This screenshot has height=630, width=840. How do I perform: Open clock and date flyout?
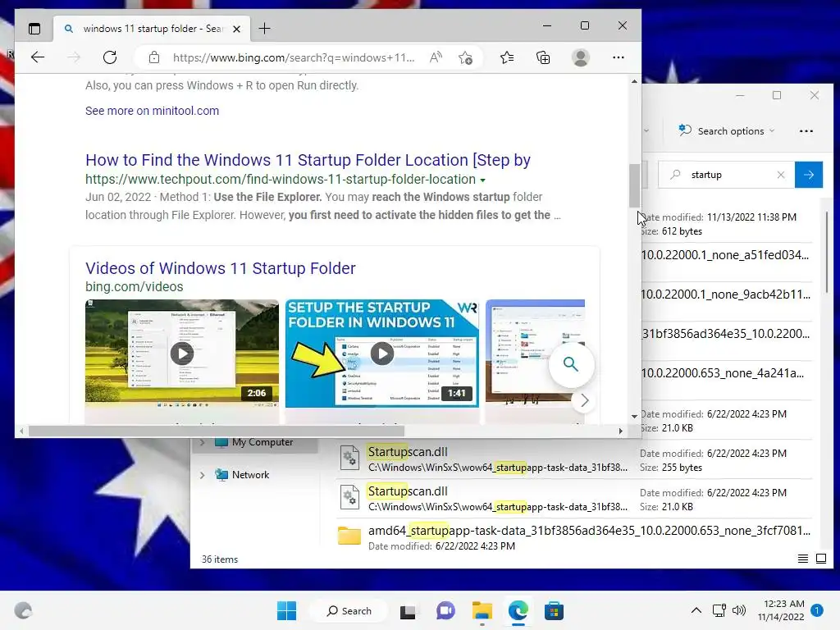(x=781, y=610)
